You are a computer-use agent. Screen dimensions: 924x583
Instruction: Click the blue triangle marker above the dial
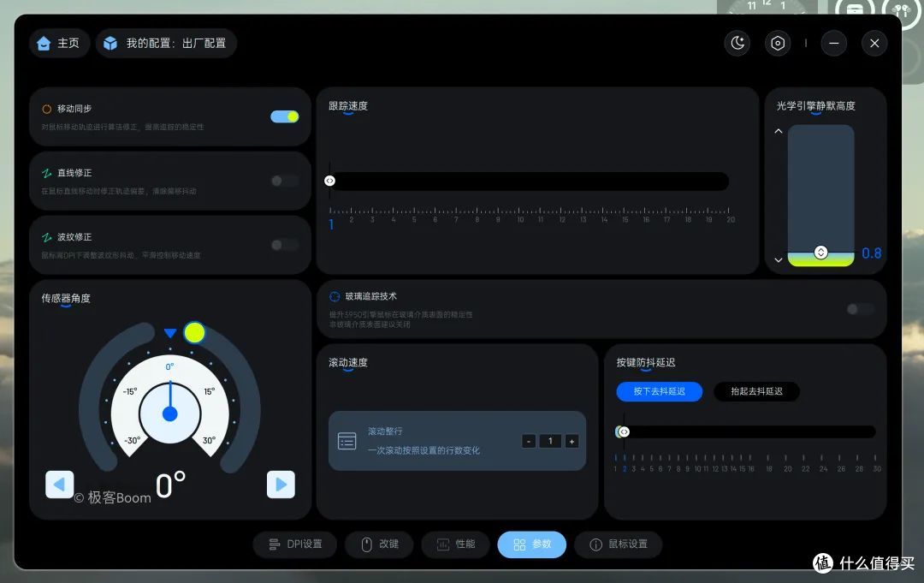pyautogui.click(x=170, y=333)
